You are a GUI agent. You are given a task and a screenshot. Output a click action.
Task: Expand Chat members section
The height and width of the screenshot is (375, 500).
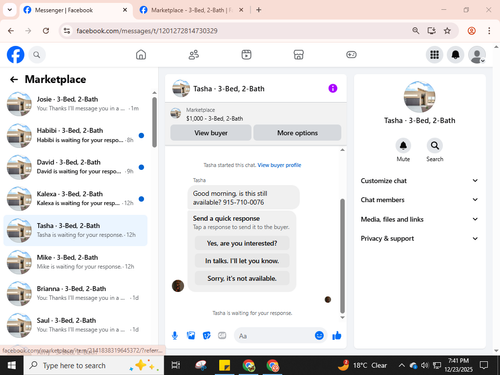point(419,200)
